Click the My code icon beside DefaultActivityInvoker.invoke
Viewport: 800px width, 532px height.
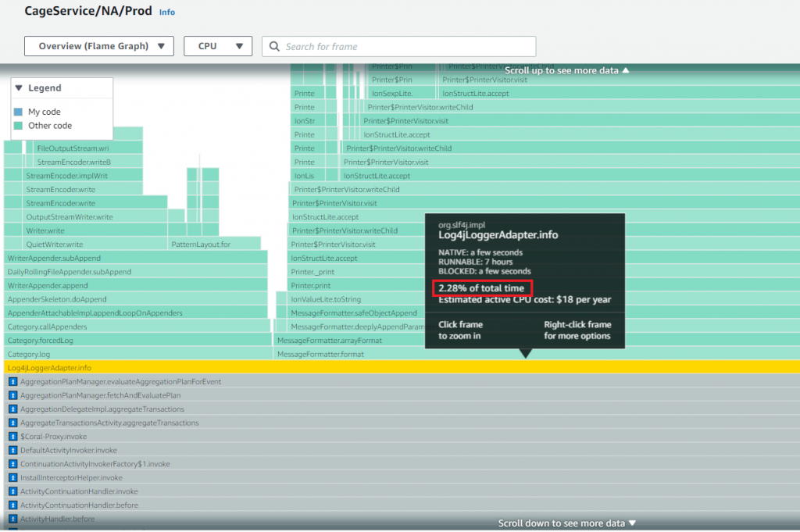tap(12, 449)
